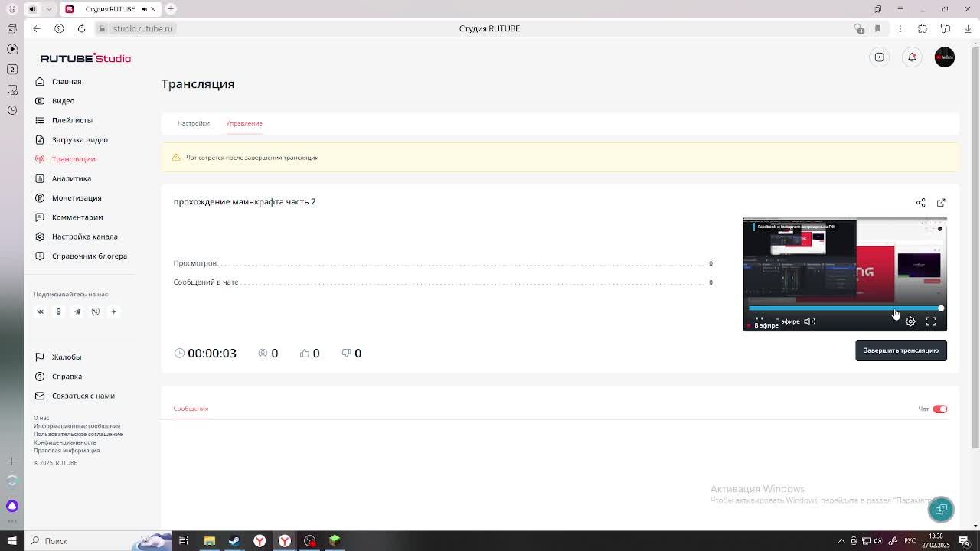Open the Odnoklassniki social icon
The width and height of the screenshot is (980, 551).
(58, 311)
